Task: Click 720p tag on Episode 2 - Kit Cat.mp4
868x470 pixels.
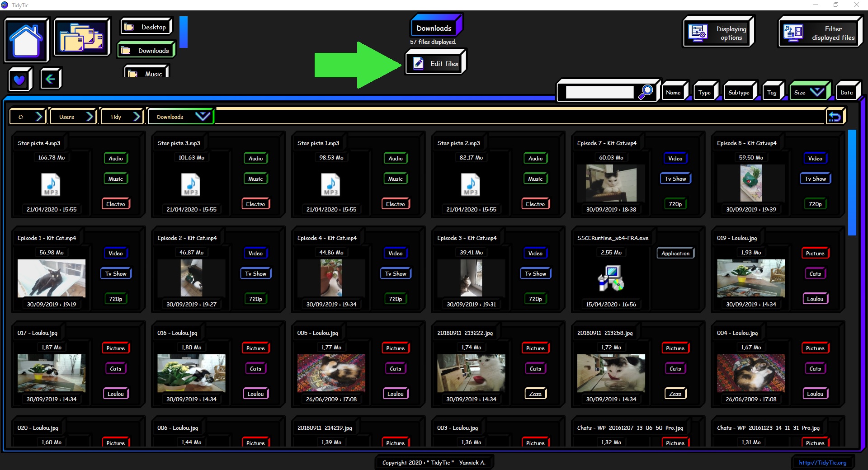Action: tap(255, 299)
